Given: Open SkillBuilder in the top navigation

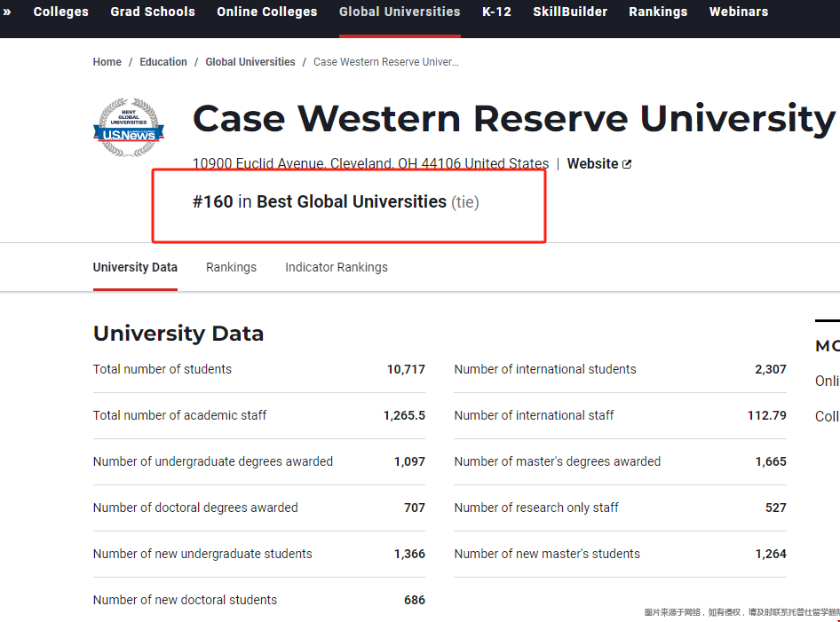Looking at the screenshot, I should tap(570, 12).
